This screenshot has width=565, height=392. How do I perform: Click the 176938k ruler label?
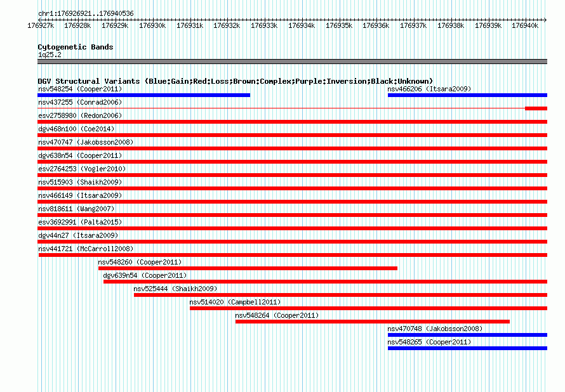[x=451, y=25]
